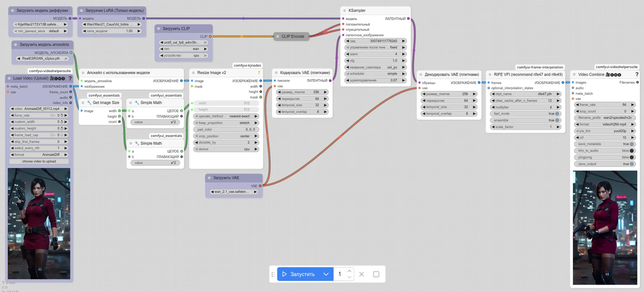Image resolution: width=644 pixels, height=292 pixels.
Task: Collapse RIFE VFI node using its title dot
Action: pos(490,74)
